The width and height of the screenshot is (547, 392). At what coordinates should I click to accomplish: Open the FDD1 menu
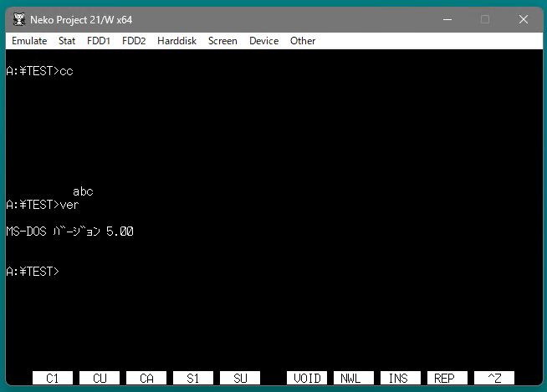point(99,41)
